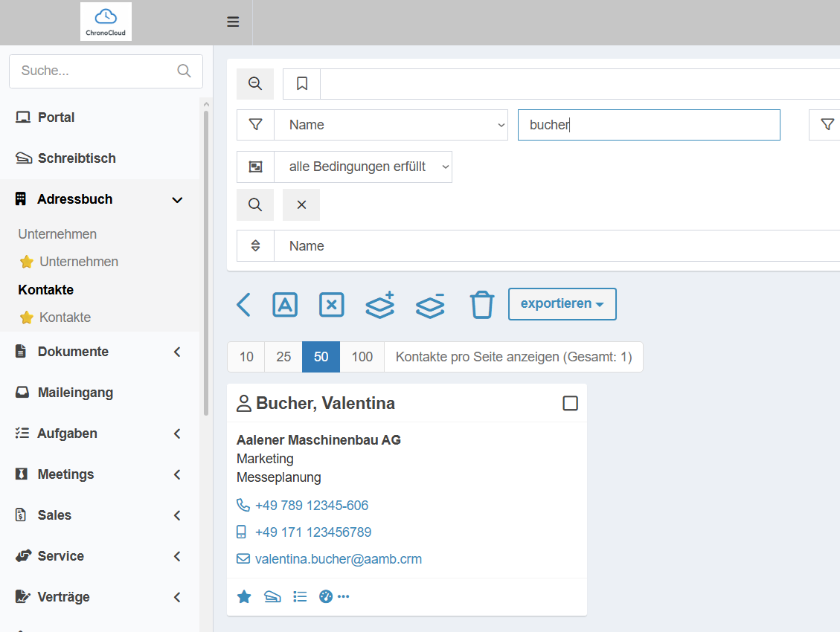Expand the Dokumente sidebar menu
Screen dimensions: 840x632
(x=100, y=352)
